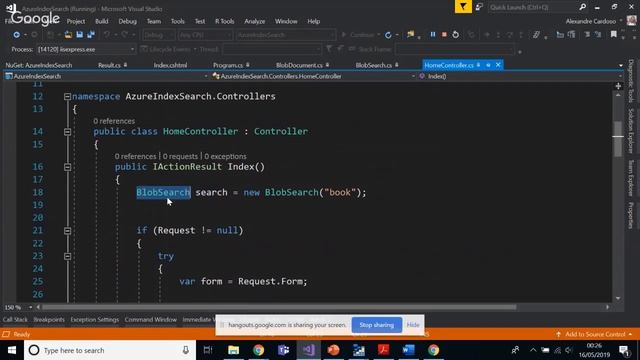Click the Save All icon
This screenshot has width=640, height=360.
91,35
